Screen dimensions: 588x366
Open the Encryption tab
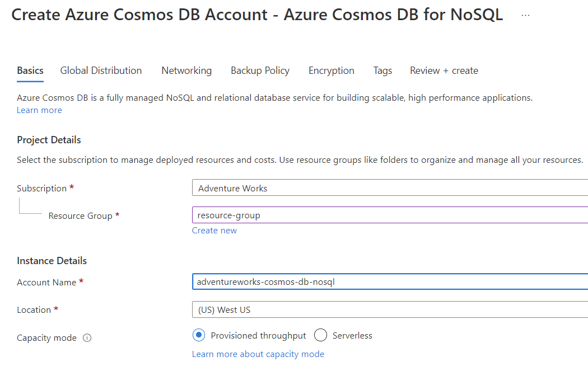pyautogui.click(x=331, y=71)
